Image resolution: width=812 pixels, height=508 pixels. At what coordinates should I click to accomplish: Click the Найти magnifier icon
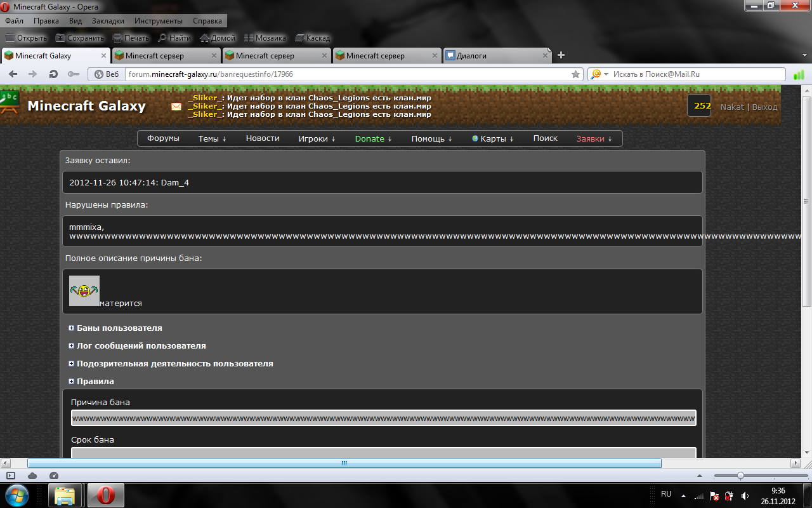[x=162, y=38]
